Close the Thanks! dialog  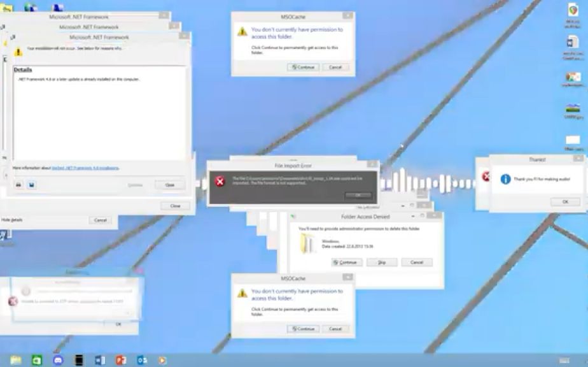point(578,159)
